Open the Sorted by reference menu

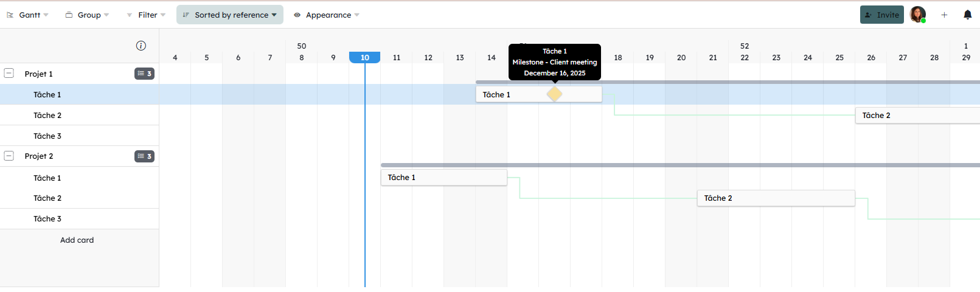230,15
